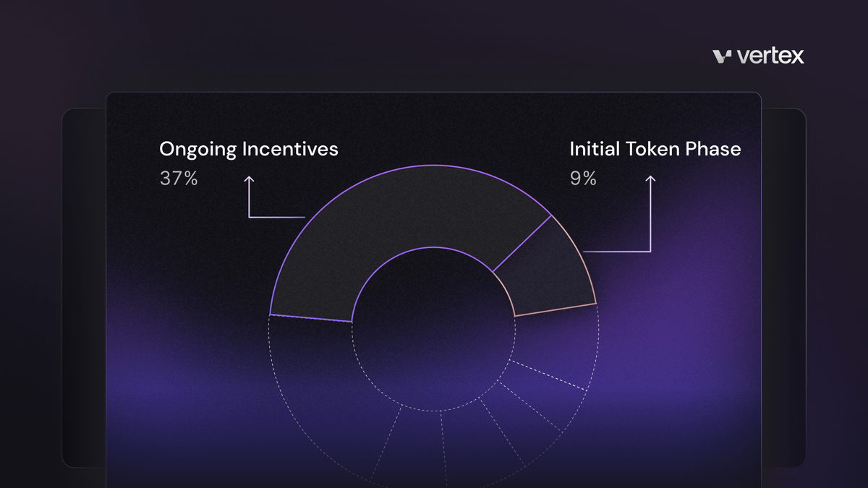The image size is (868, 488).
Task: Click the horizontal connector line into the pink segment
Action: point(615,252)
